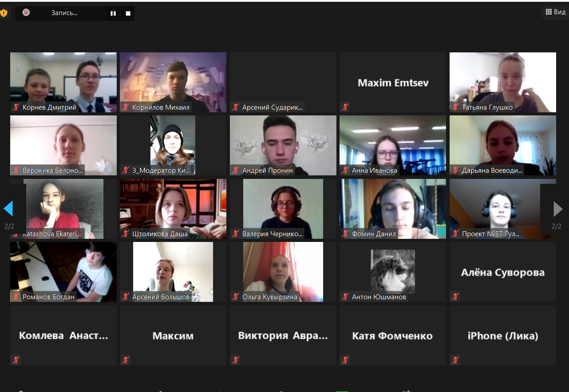Click muted mic icon on Катя Фомченко tile

pos(345,360)
